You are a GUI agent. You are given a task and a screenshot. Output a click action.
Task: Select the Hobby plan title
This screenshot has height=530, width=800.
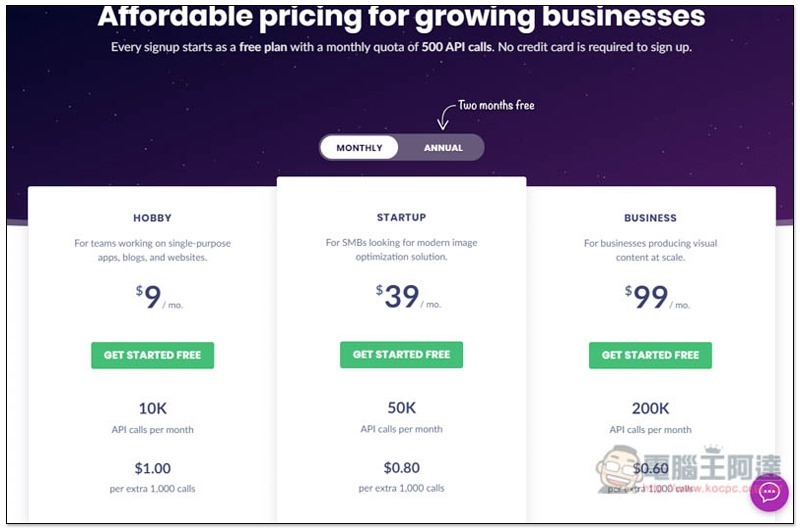[153, 218]
